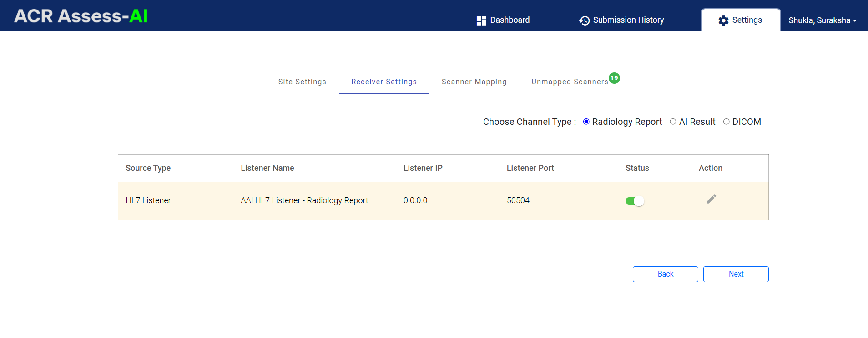The width and height of the screenshot is (868, 338).
Task: Toggle off the HL7 Listener status switch
Action: [635, 201]
